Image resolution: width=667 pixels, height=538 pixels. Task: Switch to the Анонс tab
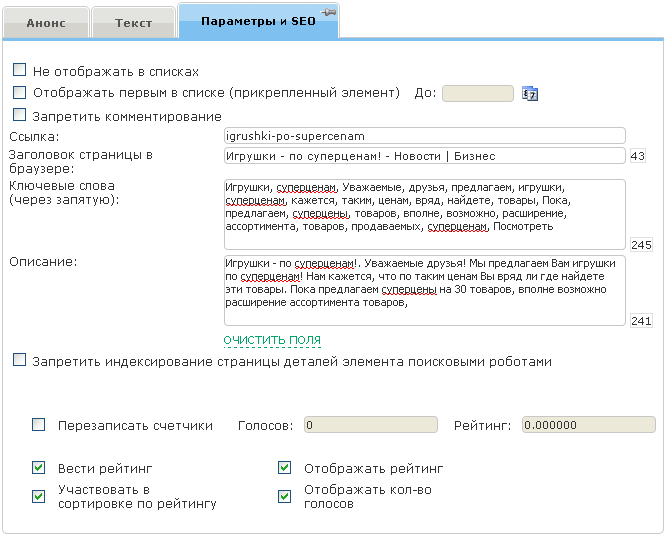tap(46, 22)
